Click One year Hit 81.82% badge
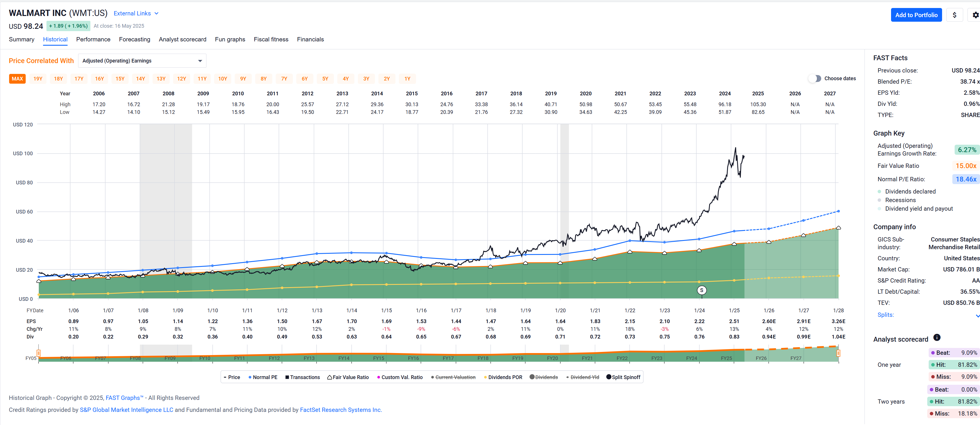 point(954,365)
